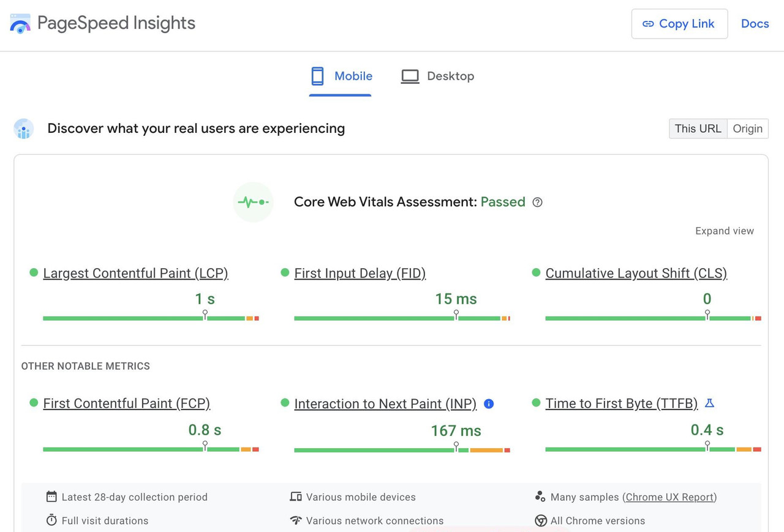Click All Chrome versions text
The image size is (784, 532).
pyautogui.click(x=598, y=521)
